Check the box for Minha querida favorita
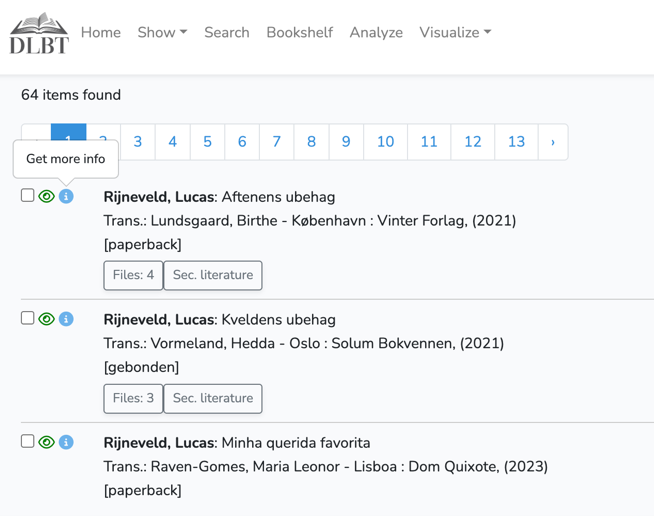The height and width of the screenshot is (516, 654). click(28, 441)
